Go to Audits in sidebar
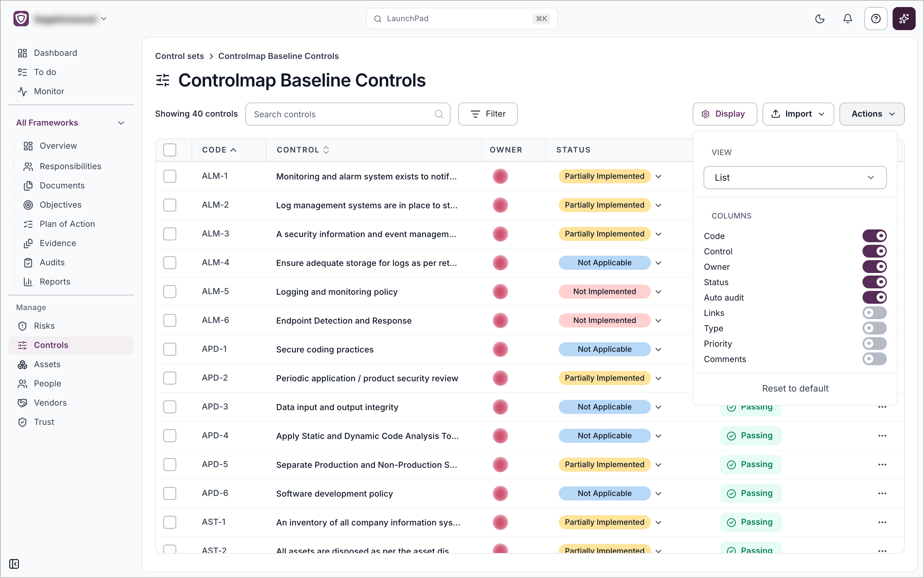Image resolution: width=924 pixels, height=578 pixels. 52,262
